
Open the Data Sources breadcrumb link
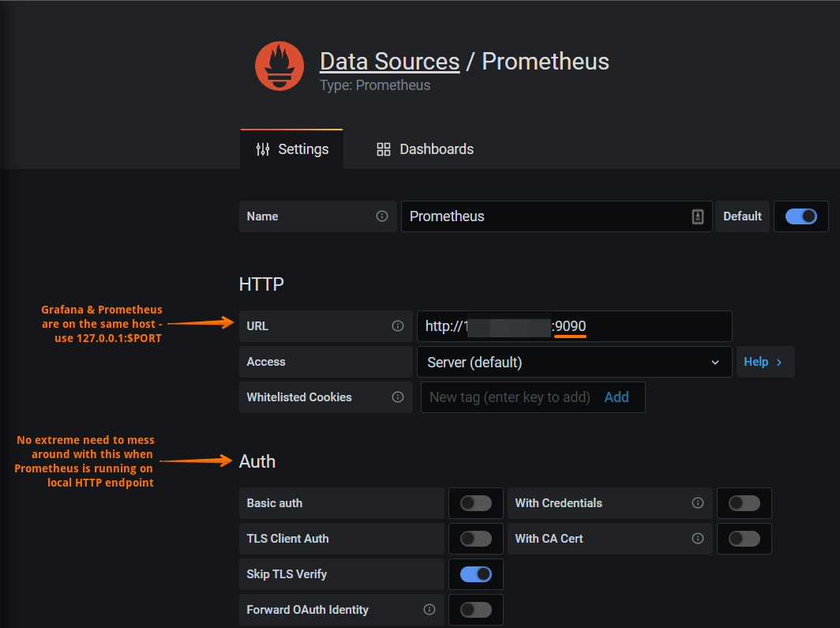pos(389,61)
